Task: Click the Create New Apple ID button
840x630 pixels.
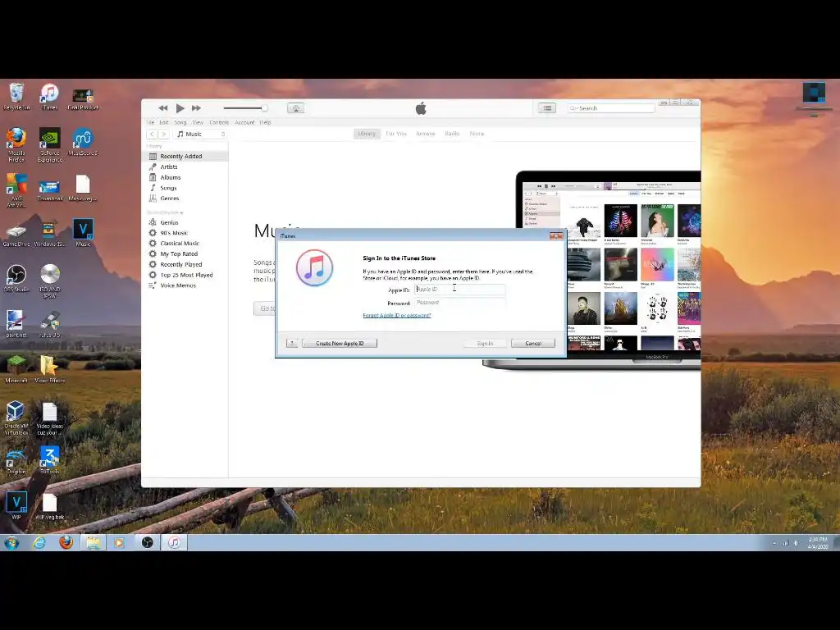Action: (340, 344)
